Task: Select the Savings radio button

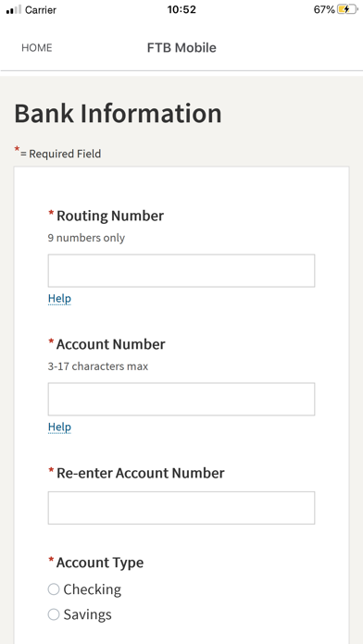Action: click(54, 614)
